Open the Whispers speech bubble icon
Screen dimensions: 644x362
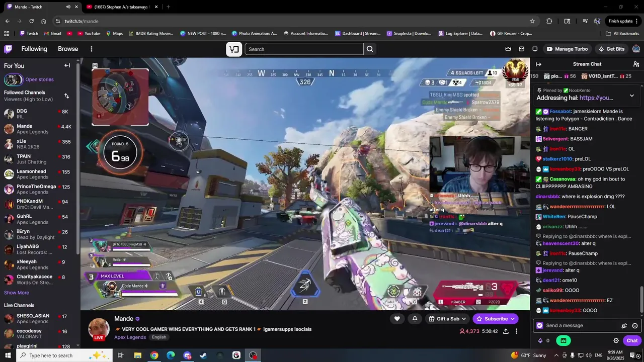pos(535,49)
